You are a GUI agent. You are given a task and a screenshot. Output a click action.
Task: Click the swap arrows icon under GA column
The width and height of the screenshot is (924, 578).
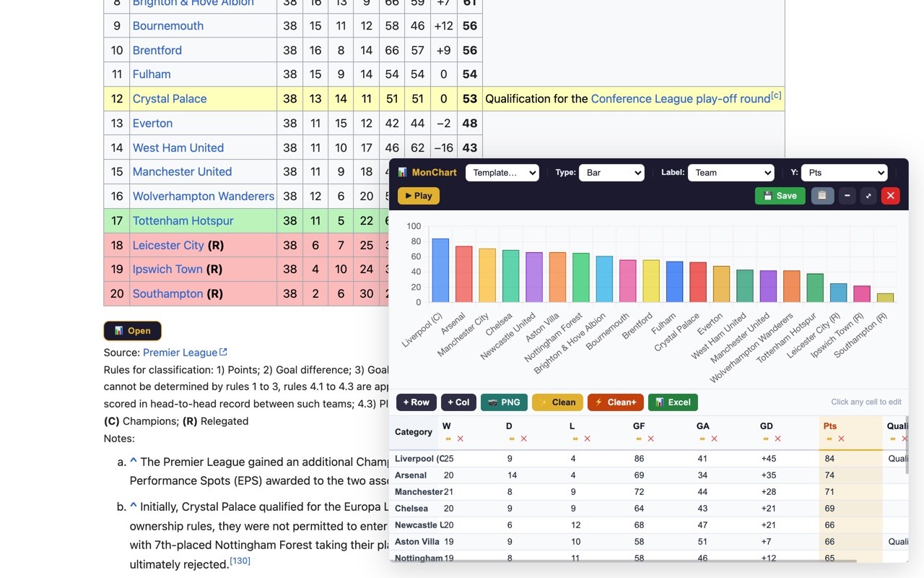(702, 439)
